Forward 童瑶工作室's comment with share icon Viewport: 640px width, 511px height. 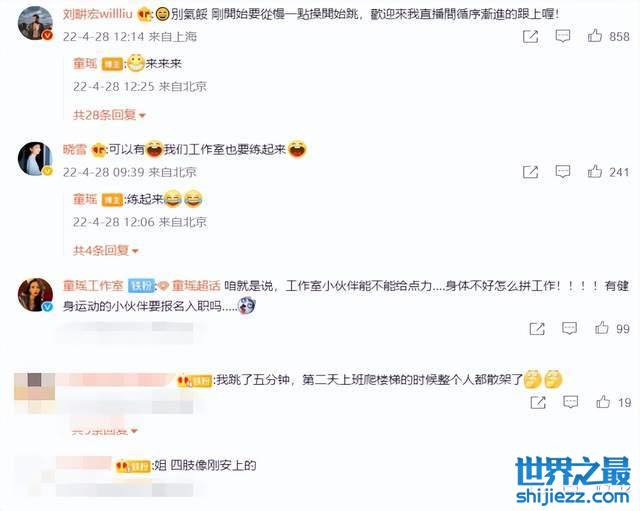[537, 328]
